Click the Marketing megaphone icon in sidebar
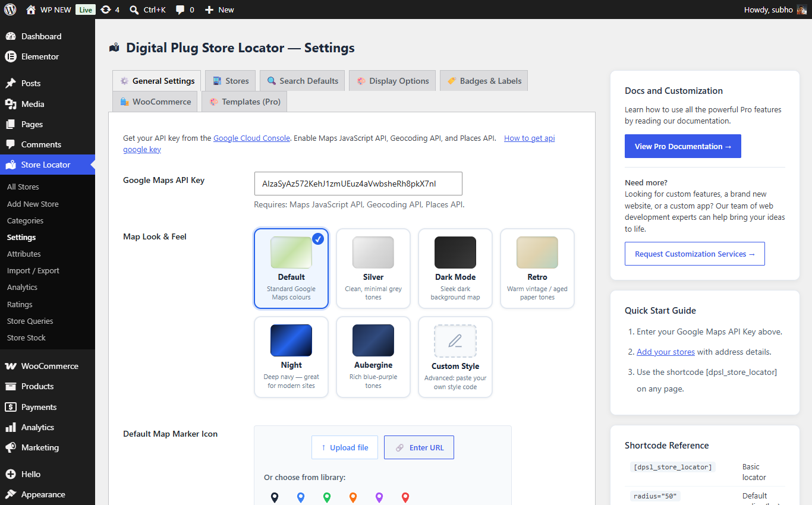The height and width of the screenshot is (505, 812). 11,447
